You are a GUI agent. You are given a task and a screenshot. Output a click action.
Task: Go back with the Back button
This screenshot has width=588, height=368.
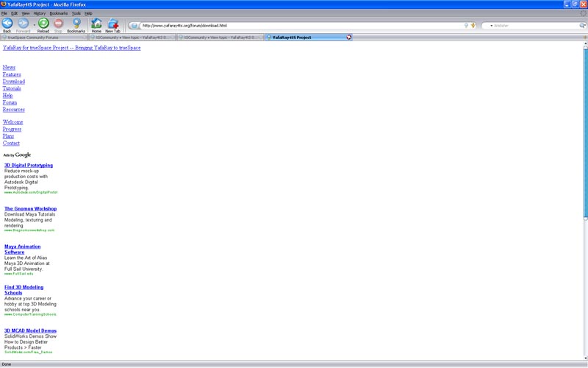click(7, 25)
